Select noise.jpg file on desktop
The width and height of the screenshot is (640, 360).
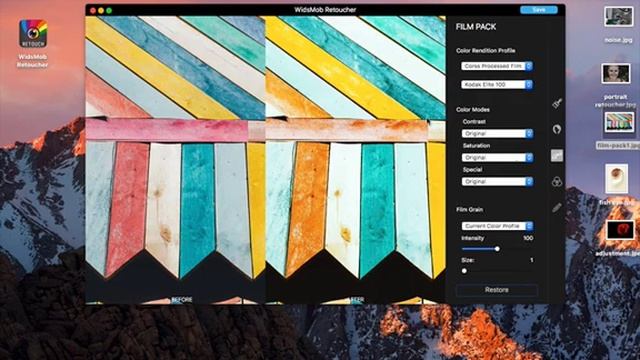point(618,17)
